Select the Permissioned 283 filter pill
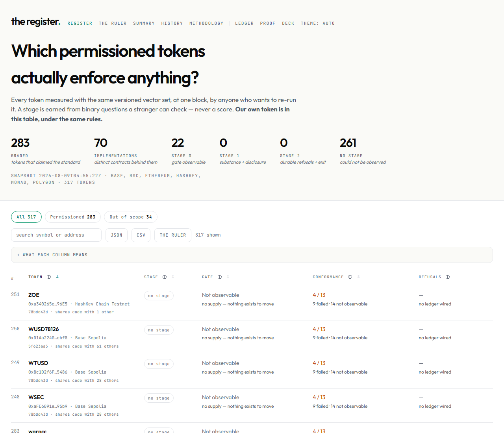Screen dimensions: 504x433 tap(73, 217)
